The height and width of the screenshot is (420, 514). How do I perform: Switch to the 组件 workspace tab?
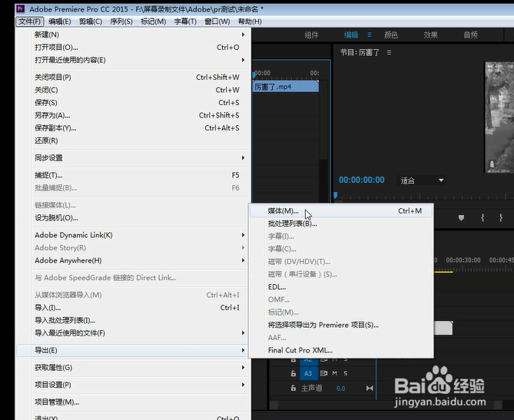tap(311, 35)
